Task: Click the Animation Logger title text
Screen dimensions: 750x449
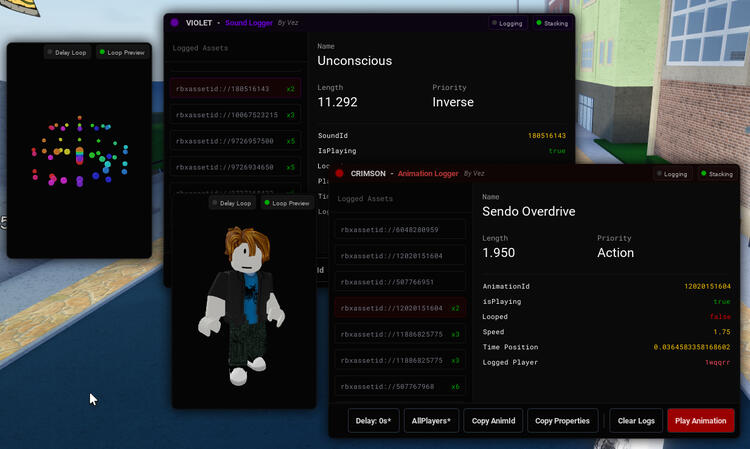Action: [428, 173]
